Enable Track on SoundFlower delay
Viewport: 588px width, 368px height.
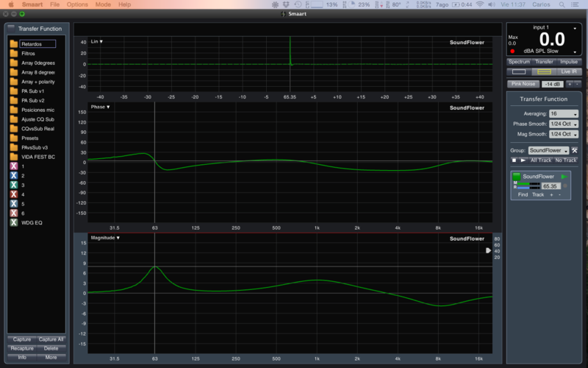539,195
